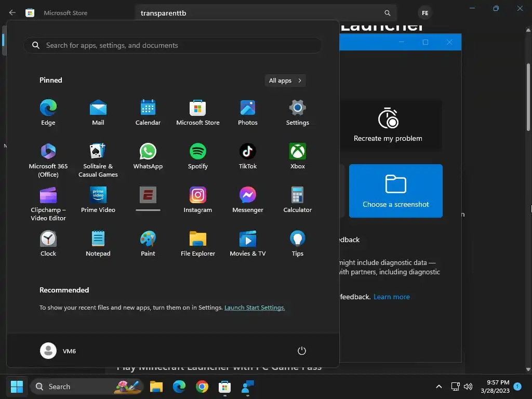
Task: Open the notification bell badge
Action: (x=517, y=387)
